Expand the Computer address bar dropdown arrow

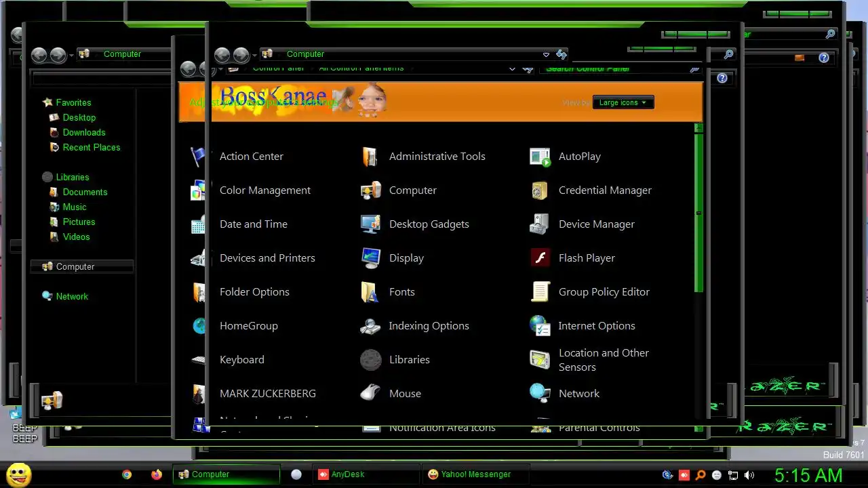tap(546, 54)
